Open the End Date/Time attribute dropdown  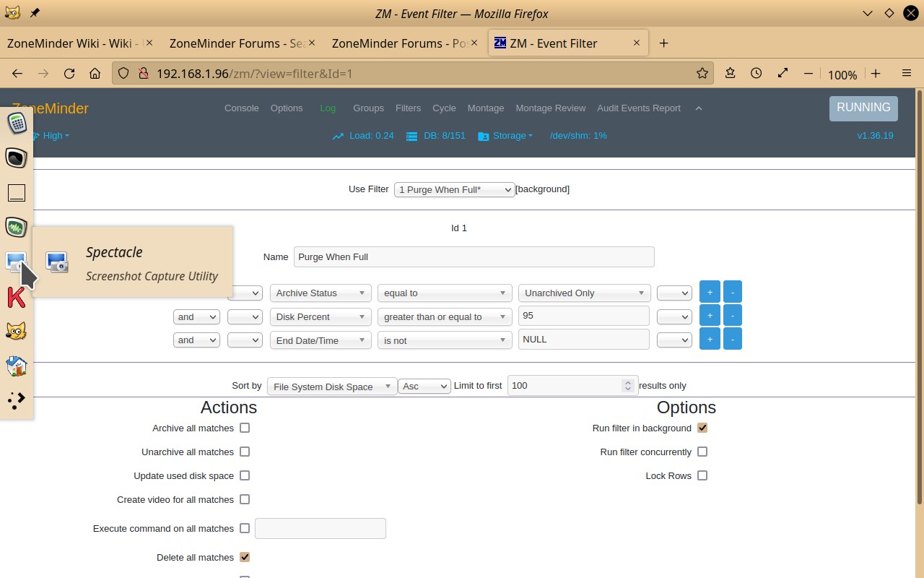pos(321,340)
